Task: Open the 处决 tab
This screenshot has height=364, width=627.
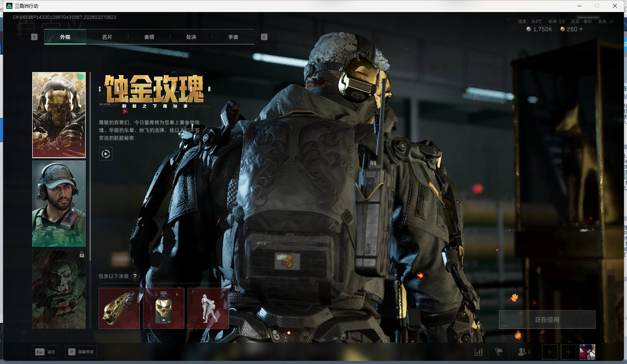Action: pos(191,37)
